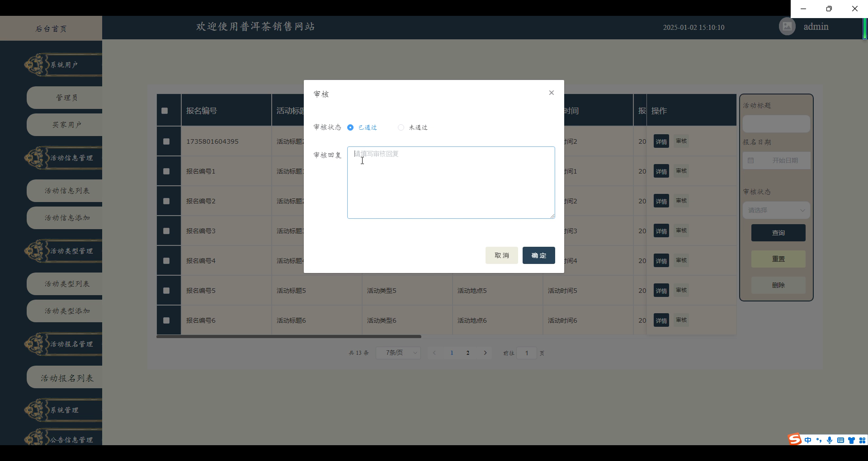Viewport: 868px width, 461px height.
Task: Click the 重置 reset button
Action: click(x=778, y=259)
